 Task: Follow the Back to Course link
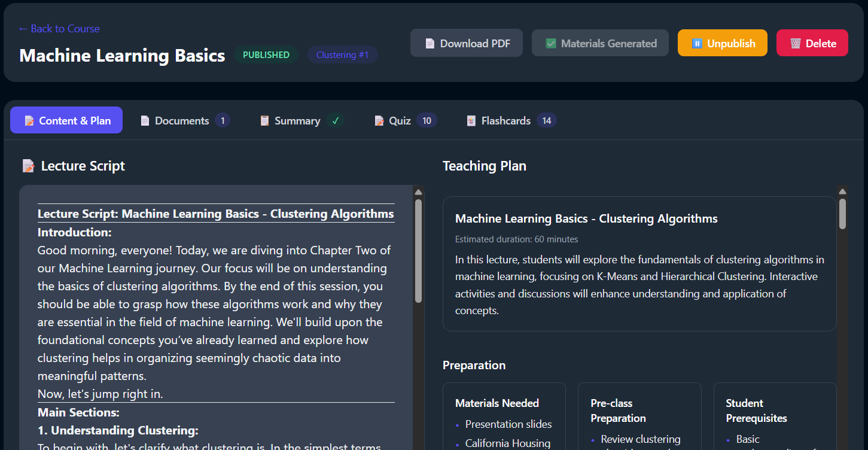point(59,29)
